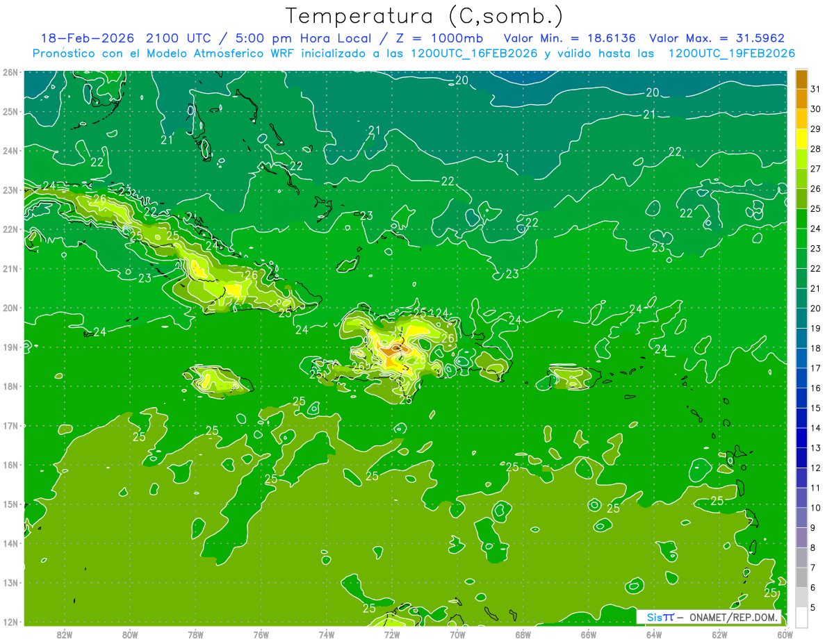Click the '12N' latitude axis label
The image size is (834, 644).
tap(10, 622)
